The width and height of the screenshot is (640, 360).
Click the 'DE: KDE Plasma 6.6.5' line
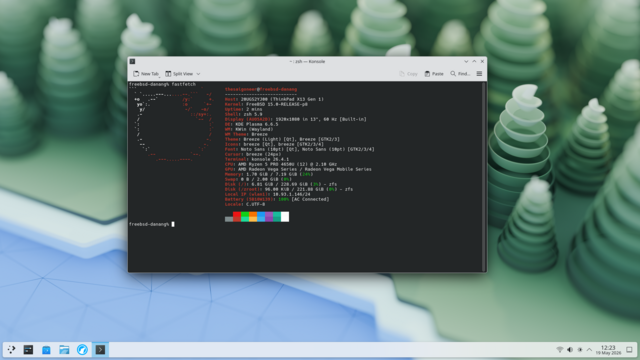pyautogui.click(x=251, y=124)
